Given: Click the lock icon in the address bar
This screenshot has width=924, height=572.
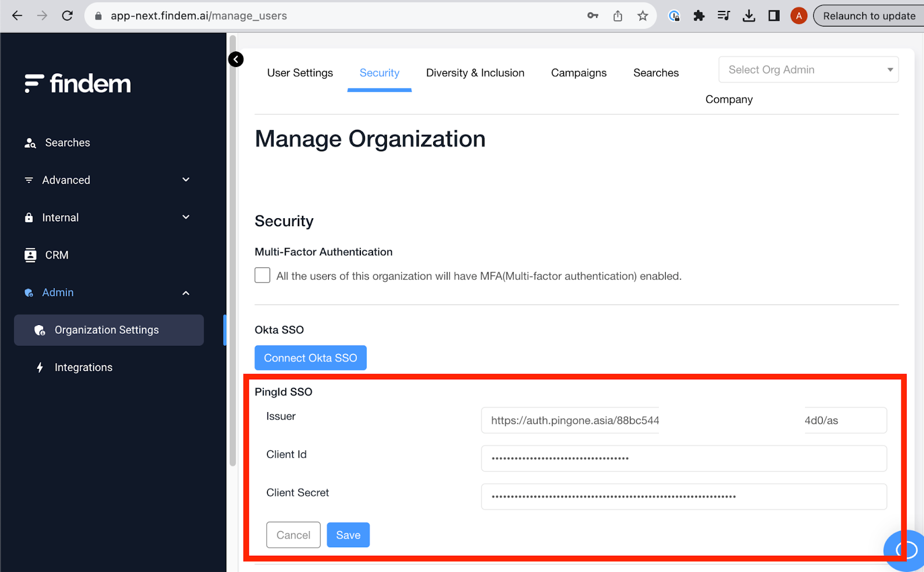Looking at the screenshot, I should [98, 16].
